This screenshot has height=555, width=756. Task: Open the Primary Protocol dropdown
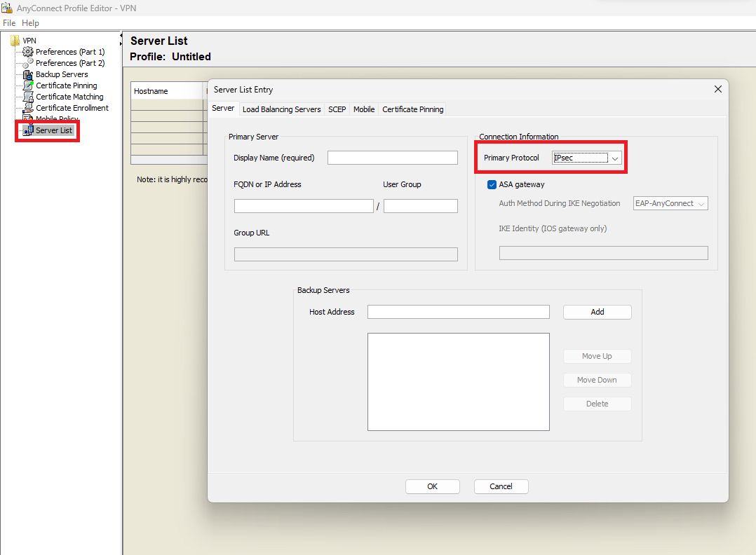pyautogui.click(x=615, y=158)
